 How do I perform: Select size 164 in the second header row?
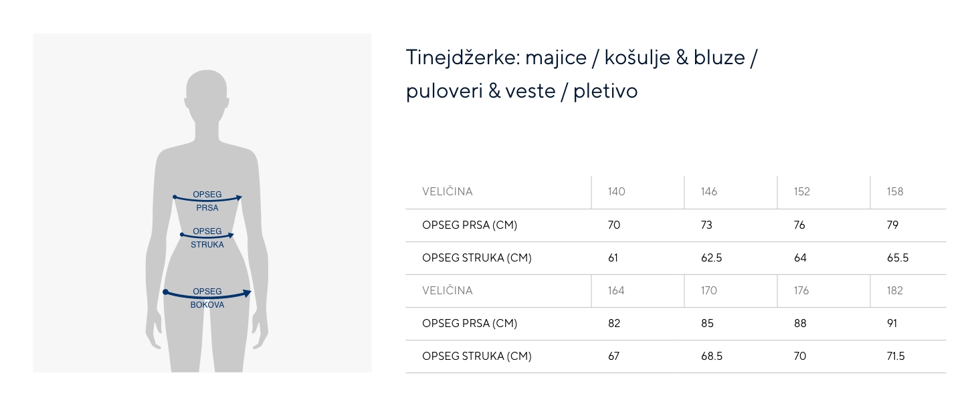[x=616, y=290]
